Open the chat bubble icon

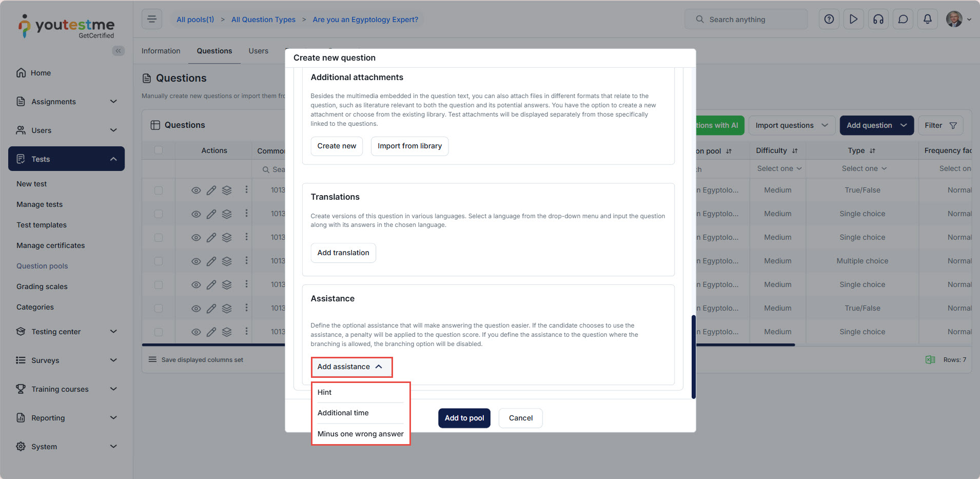[903, 20]
